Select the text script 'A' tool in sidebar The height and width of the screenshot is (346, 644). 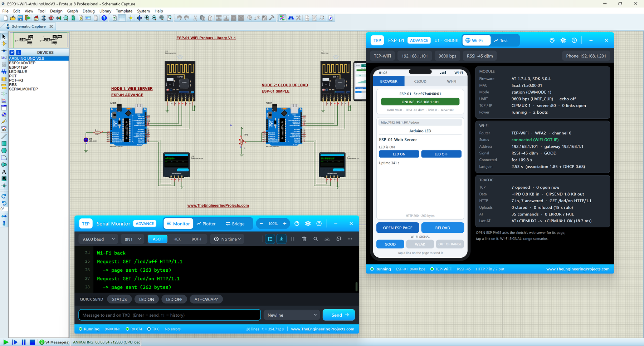[4, 172]
